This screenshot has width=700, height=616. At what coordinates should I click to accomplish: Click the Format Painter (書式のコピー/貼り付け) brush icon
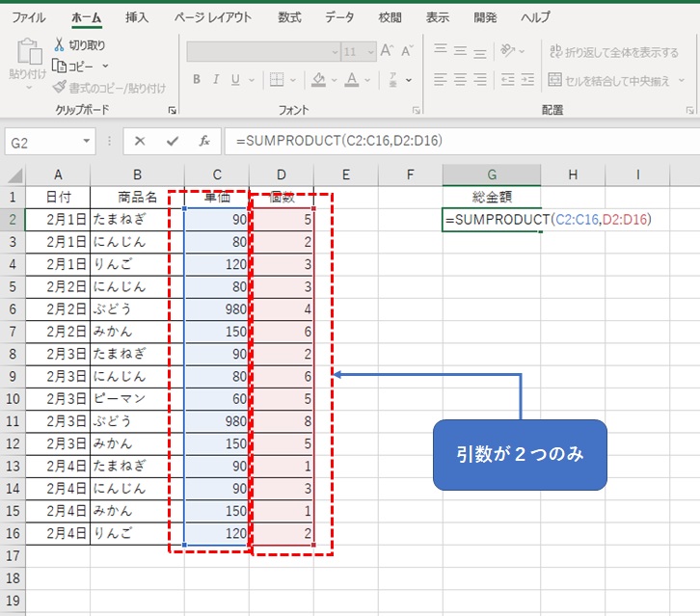(60, 87)
